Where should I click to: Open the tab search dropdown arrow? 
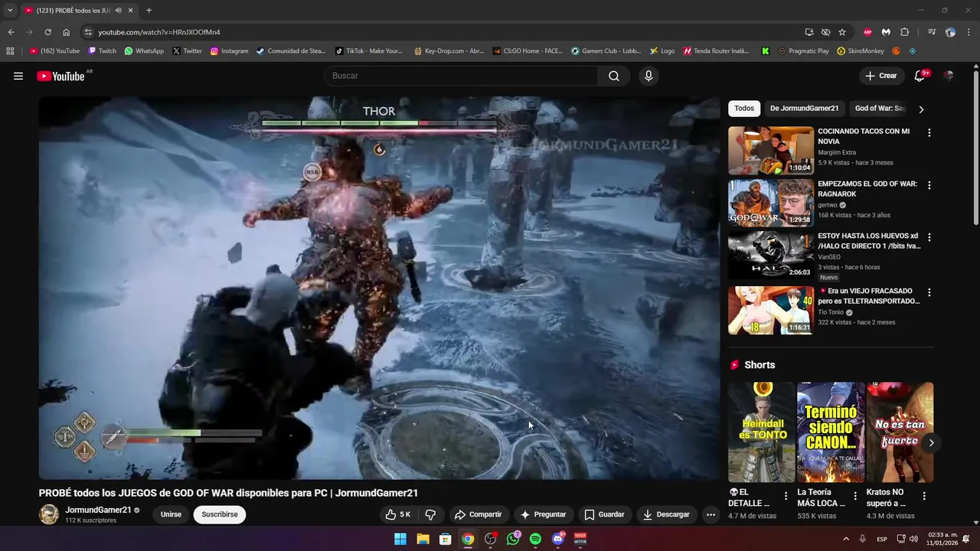pyautogui.click(x=10, y=11)
